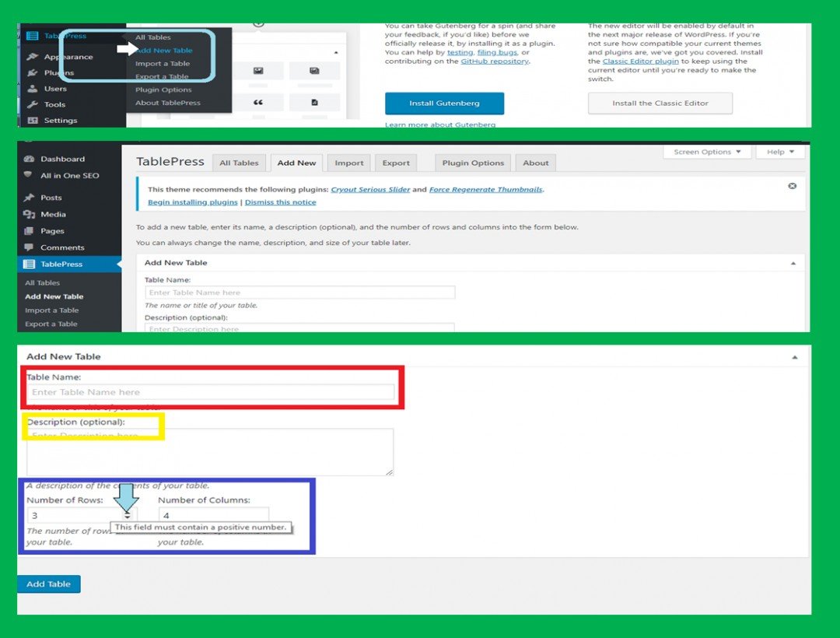The width and height of the screenshot is (840, 638).
Task: Click the Tools wrench icon
Action: 32,104
